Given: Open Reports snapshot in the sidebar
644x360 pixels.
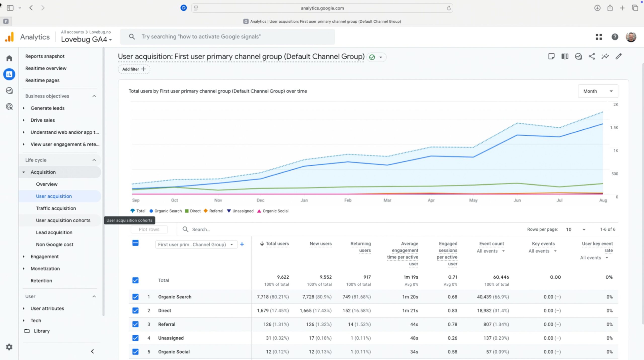Looking at the screenshot, I should click(45, 56).
